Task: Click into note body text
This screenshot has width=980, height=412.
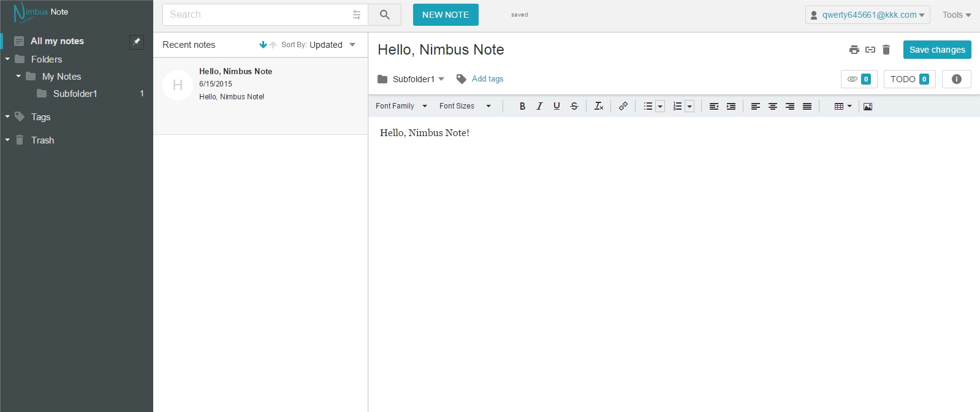Action: 424,133
